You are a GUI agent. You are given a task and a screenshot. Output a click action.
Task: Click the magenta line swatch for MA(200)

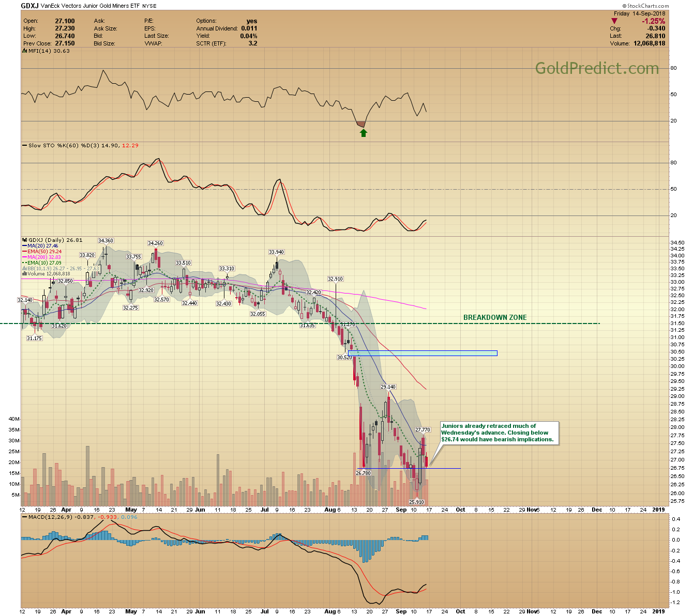coord(25,257)
